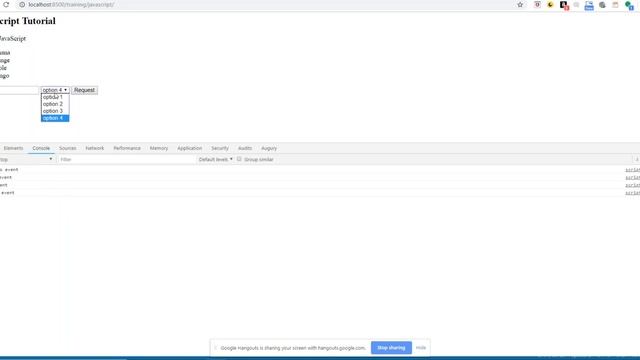Open the Network tab
Viewport: 640px width, 360px height.
95,148
